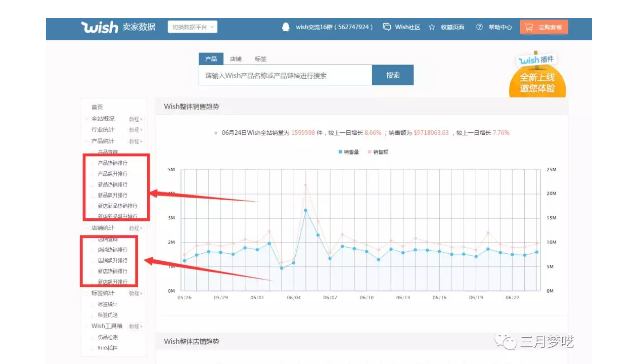Click the peak blue data point near 06/04
Viewport: 632px width, 364px height.
pyautogui.click(x=306, y=210)
